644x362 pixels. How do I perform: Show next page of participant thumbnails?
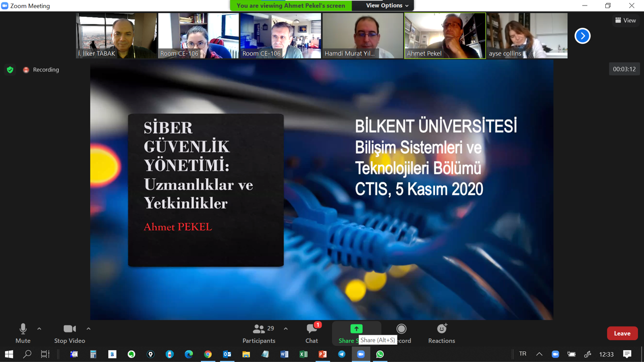coord(582,36)
